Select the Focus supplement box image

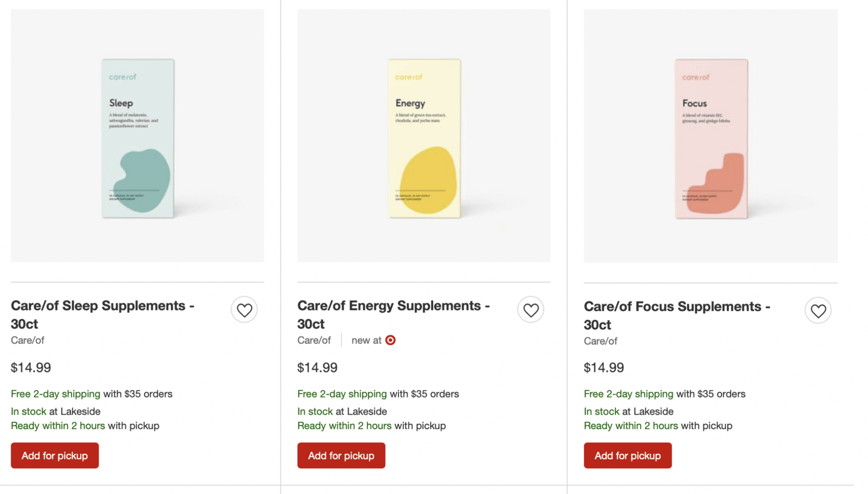710,137
